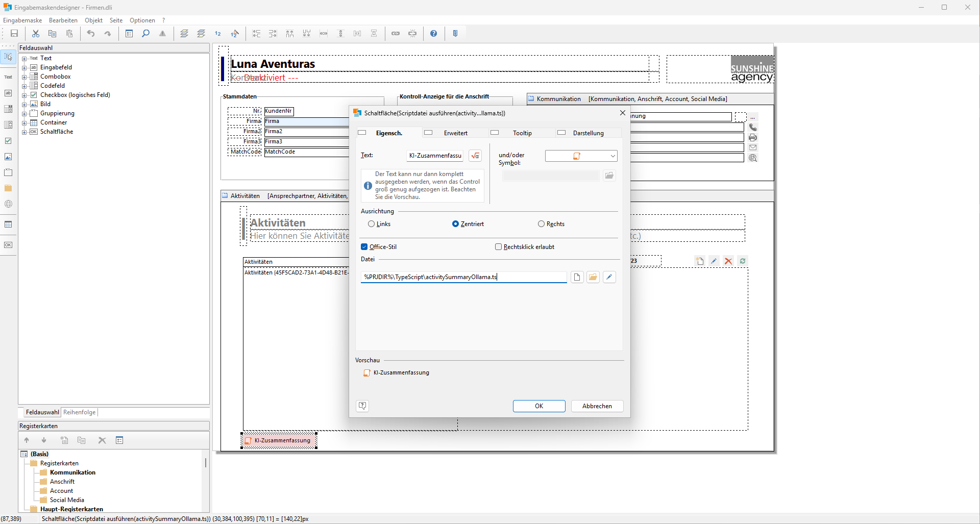Click the blue help question mark toolbar icon
This screenshot has height=524, width=980.
(433, 34)
